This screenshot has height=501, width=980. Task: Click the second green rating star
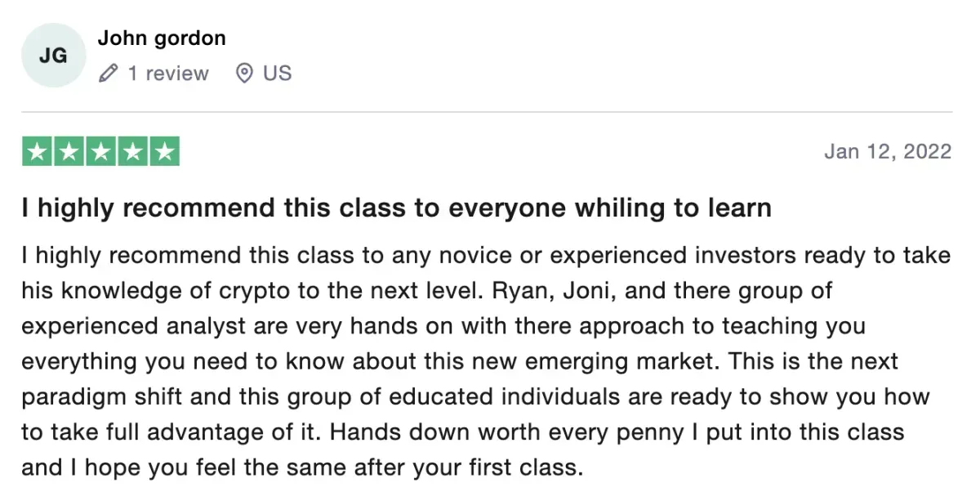(x=69, y=152)
